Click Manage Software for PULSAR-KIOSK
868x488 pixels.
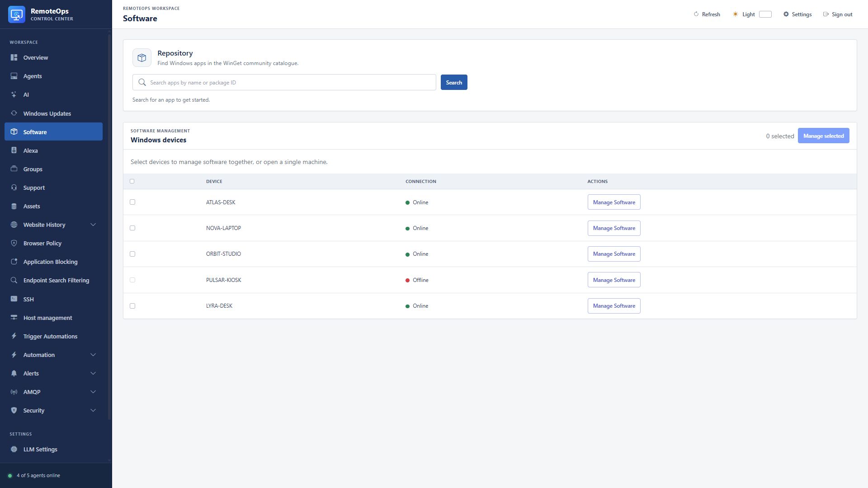pos(614,280)
